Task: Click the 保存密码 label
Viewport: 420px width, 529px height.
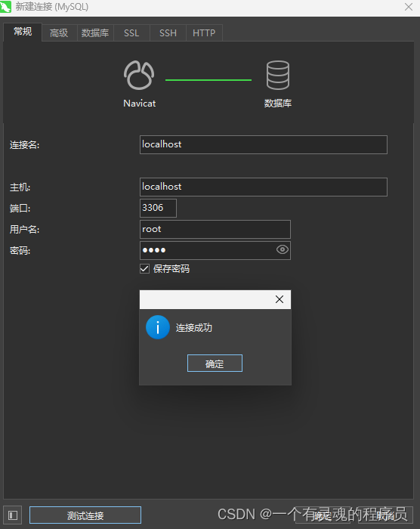Action: (x=171, y=269)
